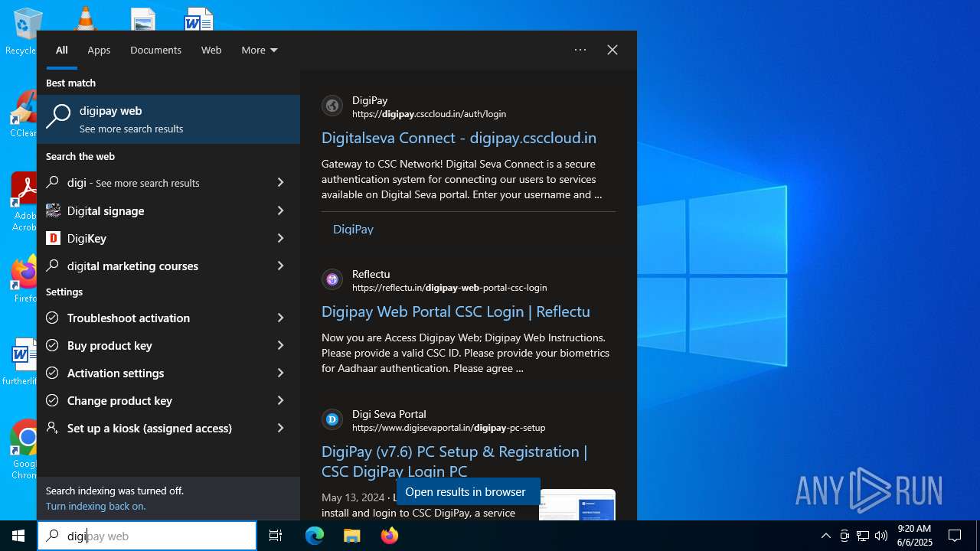Image resolution: width=980 pixels, height=551 pixels.
Task: Expand the digi search suggestion arrow
Action: click(280, 183)
